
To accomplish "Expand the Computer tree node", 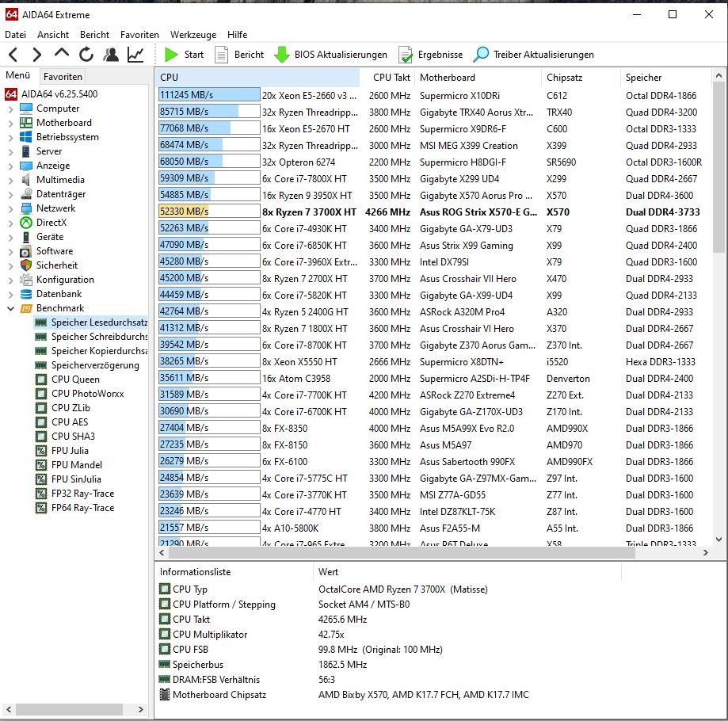I will 10,109.
